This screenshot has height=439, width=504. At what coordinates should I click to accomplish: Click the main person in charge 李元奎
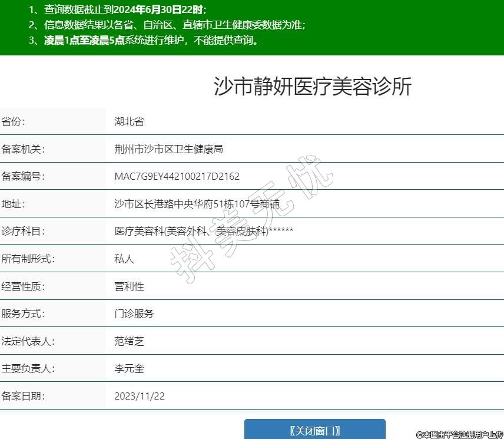[129, 369]
